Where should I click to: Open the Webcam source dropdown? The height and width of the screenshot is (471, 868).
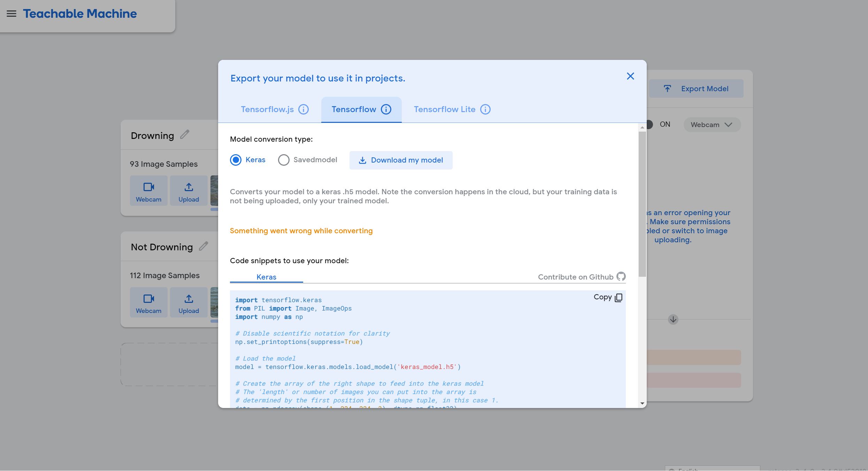(712, 125)
